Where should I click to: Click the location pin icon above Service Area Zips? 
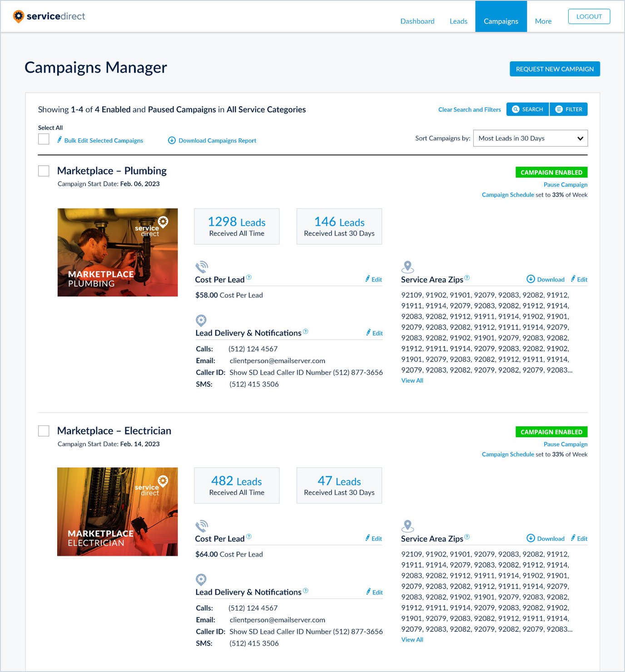tap(407, 267)
